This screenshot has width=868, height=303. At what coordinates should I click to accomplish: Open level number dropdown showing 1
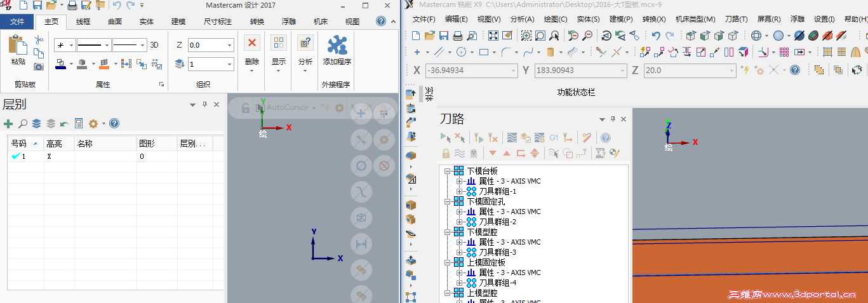(x=229, y=64)
